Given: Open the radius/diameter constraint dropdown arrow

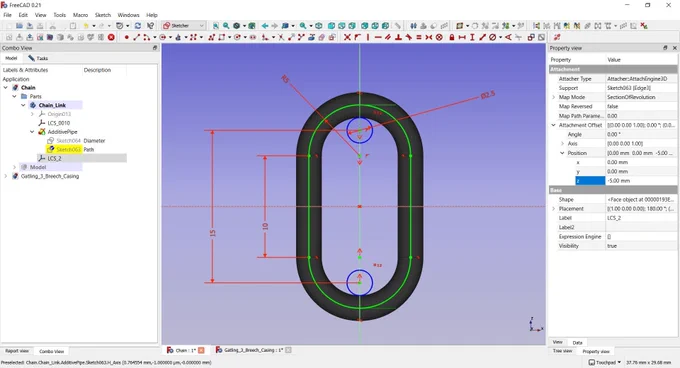Looking at the screenshot, I should point(500,37).
